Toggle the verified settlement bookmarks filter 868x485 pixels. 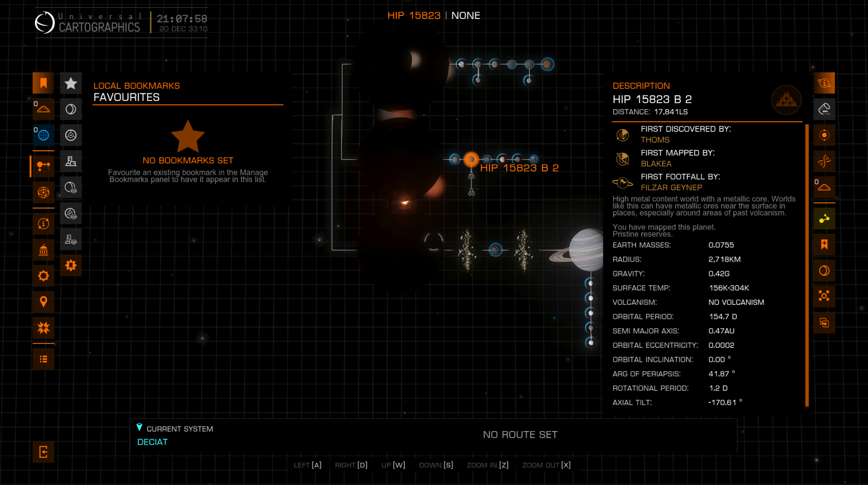[x=71, y=240]
